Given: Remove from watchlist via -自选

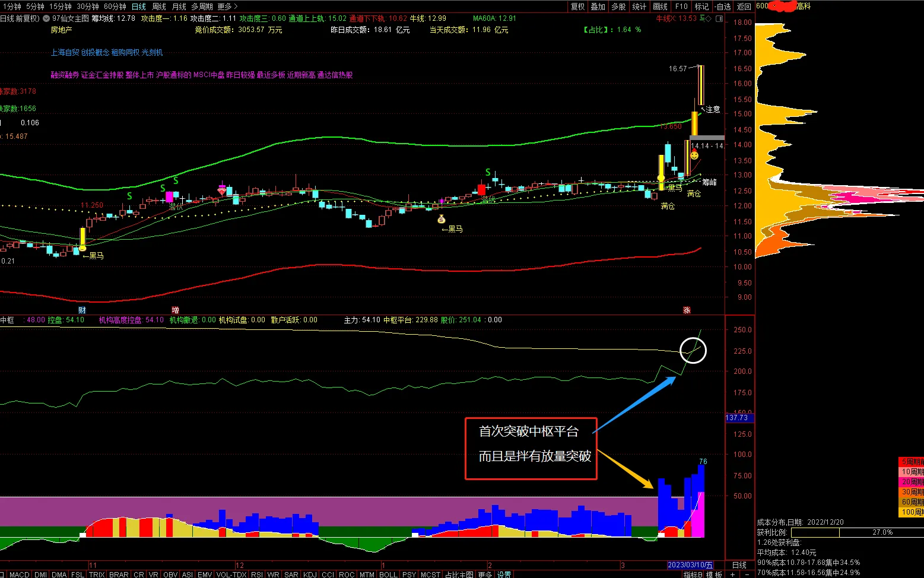Looking at the screenshot, I should (x=723, y=7).
